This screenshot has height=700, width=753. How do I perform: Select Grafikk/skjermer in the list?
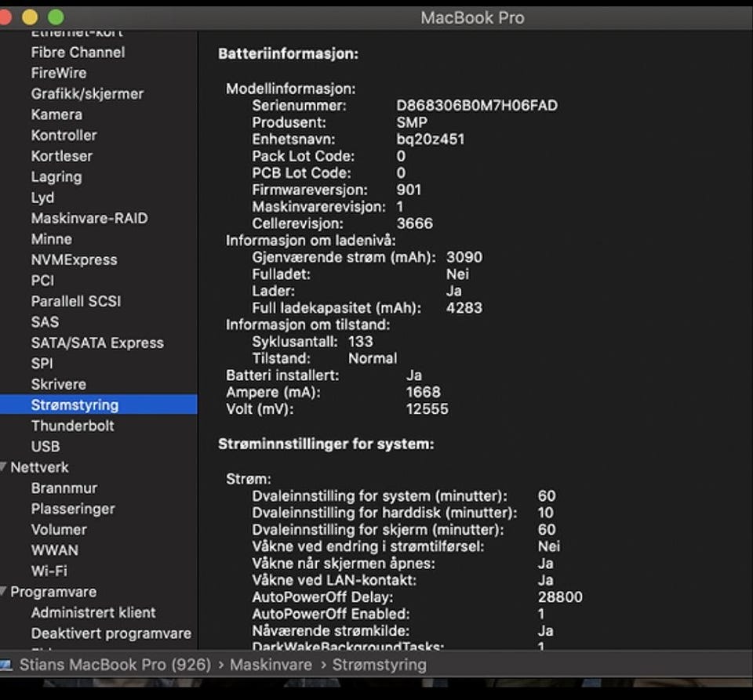pyautogui.click(x=87, y=93)
